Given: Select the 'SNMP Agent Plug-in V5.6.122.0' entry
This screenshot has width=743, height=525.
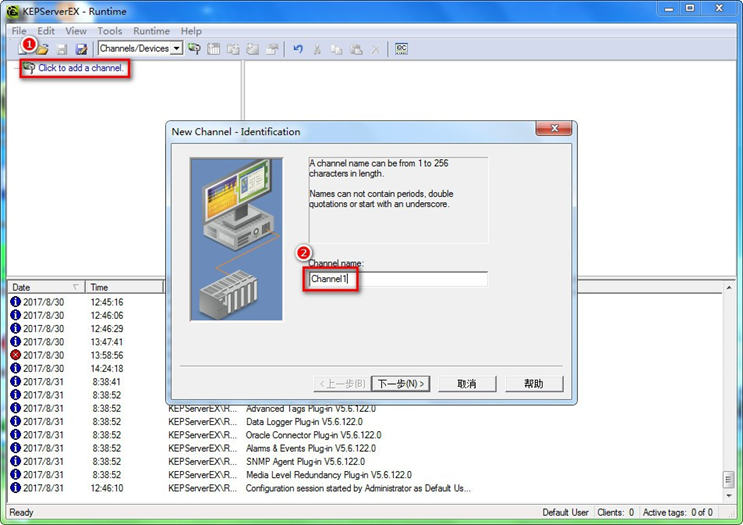Looking at the screenshot, I should [x=305, y=462].
